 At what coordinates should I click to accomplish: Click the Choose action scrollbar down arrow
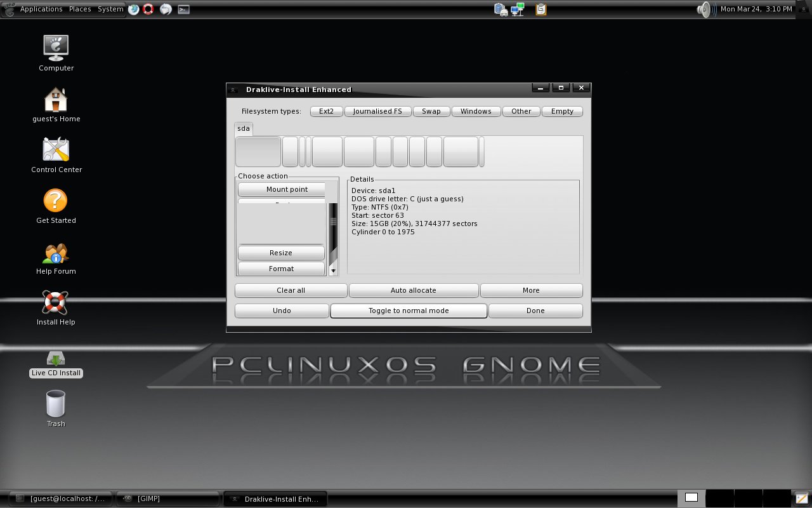click(333, 271)
